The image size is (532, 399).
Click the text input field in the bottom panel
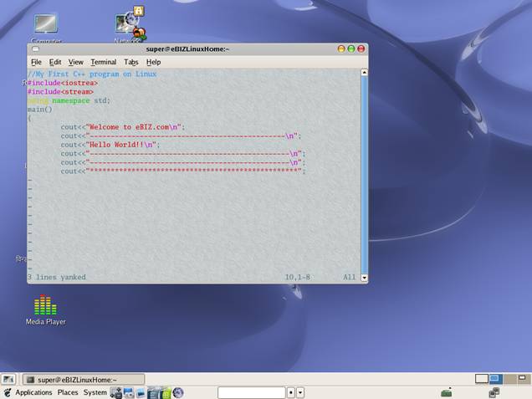pos(251,392)
